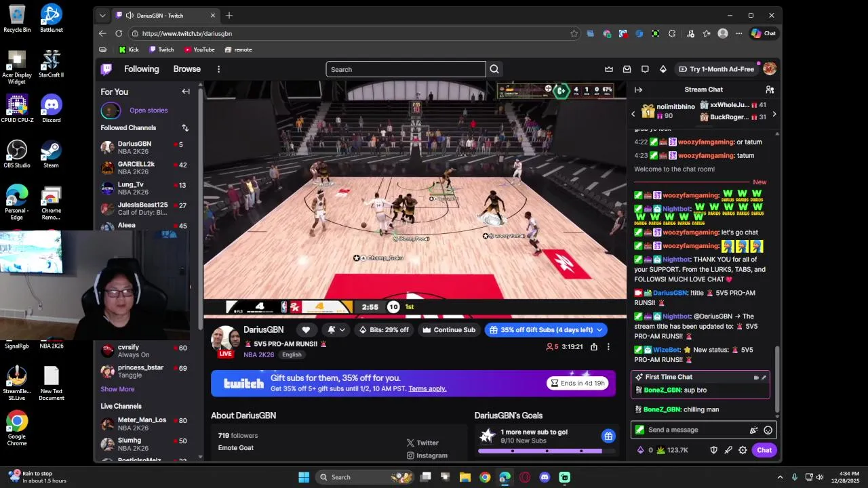This screenshot has width=868, height=488.
Task: Open the Terms apply link
Action: [427, 388]
